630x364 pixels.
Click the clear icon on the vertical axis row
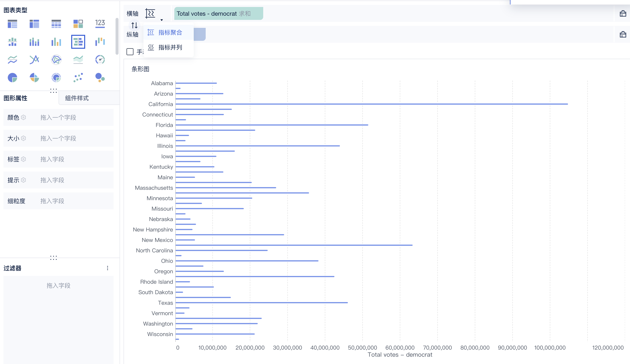623,34
